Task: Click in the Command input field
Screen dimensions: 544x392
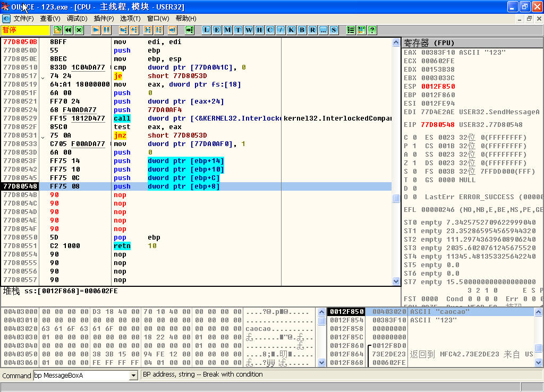Action: 81,376
